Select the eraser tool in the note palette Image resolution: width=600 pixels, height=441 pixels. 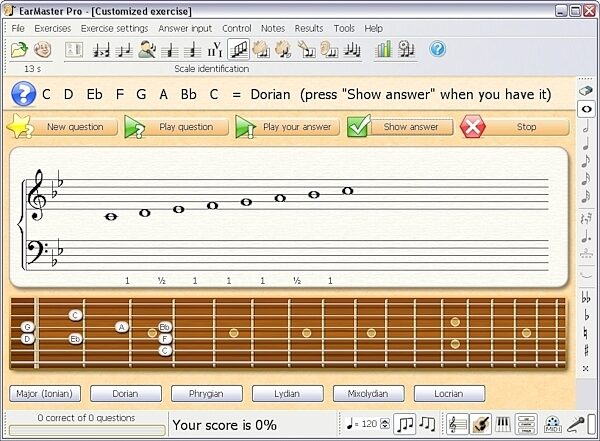click(x=586, y=91)
